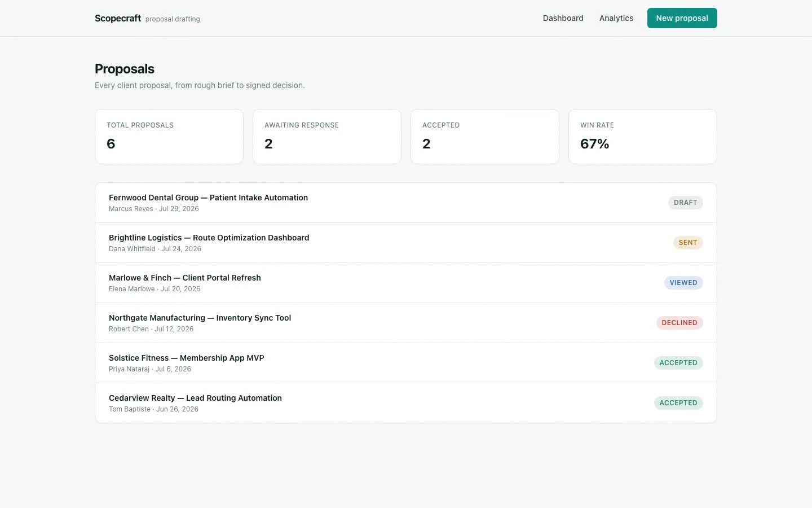Click Cedarview Realty ACCEPTED badge
The image size is (812, 508).
pos(678,403)
